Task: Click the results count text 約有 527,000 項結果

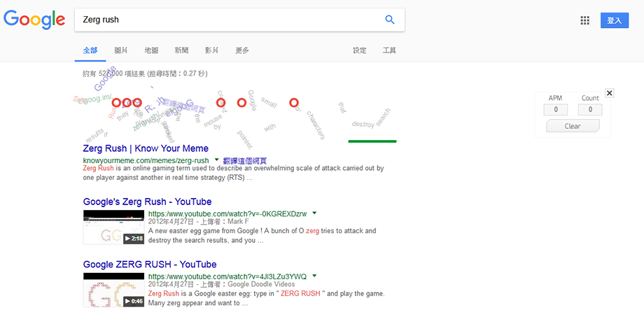Action: (145, 73)
